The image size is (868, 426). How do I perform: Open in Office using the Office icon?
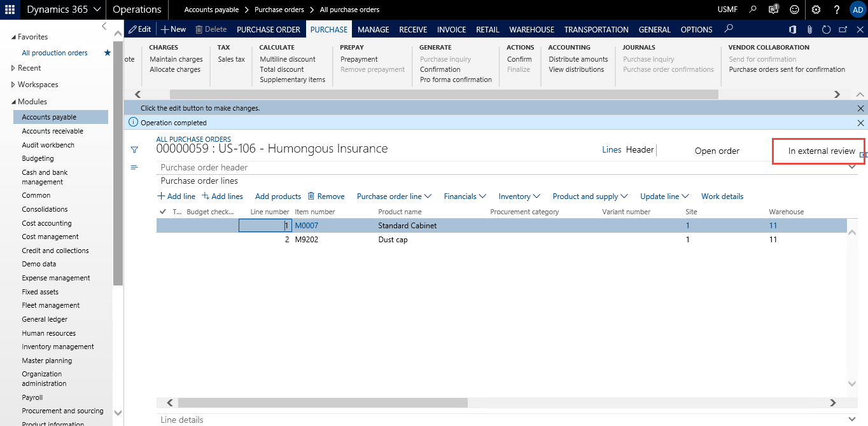pyautogui.click(x=792, y=29)
